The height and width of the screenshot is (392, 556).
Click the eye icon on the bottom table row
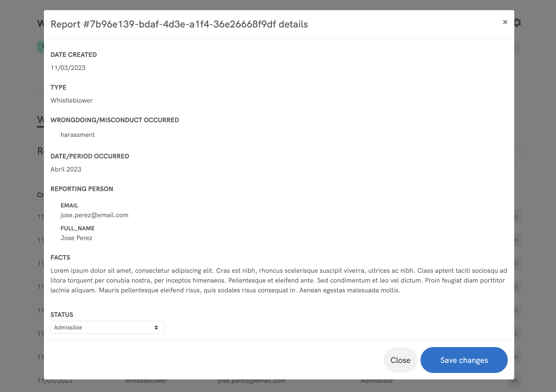[x=514, y=381]
